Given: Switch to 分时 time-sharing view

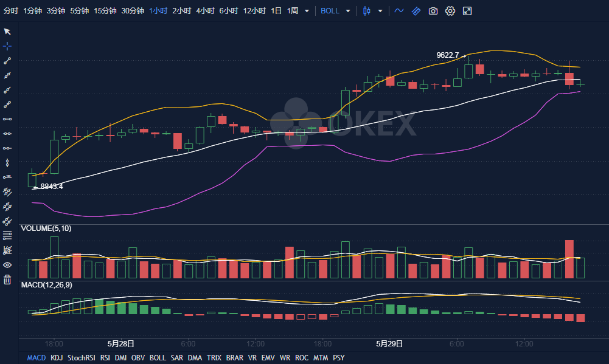Looking at the screenshot, I should (11, 11).
